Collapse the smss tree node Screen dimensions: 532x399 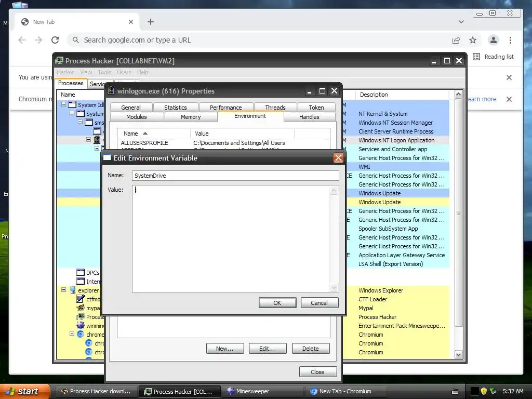click(x=81, y=122)
